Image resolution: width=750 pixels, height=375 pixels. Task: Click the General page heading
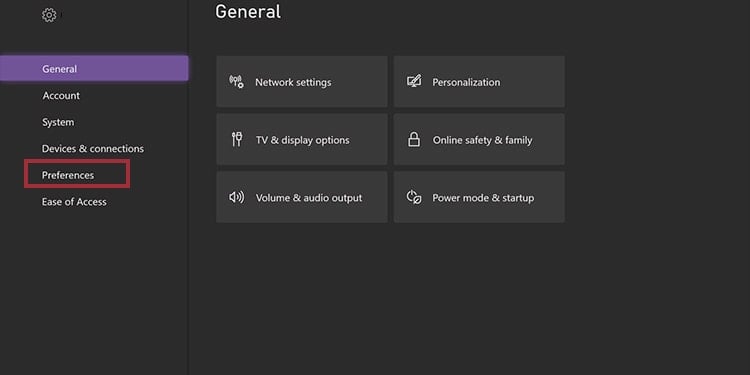pyautogui.click(x=248, y=11)
